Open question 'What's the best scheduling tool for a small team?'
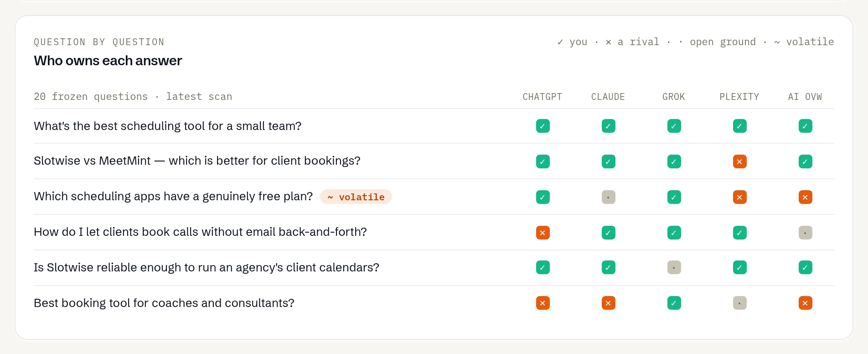The height and width of the screenshot is (354, 868). click(167, 126)
